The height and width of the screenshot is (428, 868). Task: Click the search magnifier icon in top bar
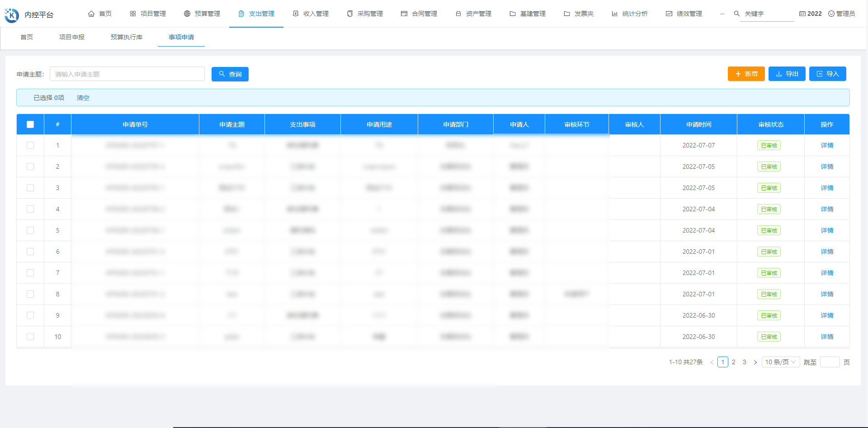(736, 14)
